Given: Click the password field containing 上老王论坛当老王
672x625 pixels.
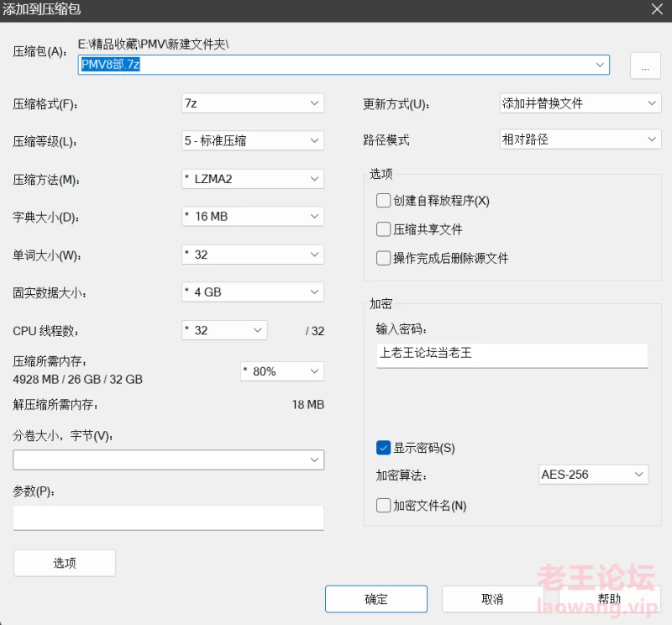Looking at the screenshot, I should [x=512, y=355].
